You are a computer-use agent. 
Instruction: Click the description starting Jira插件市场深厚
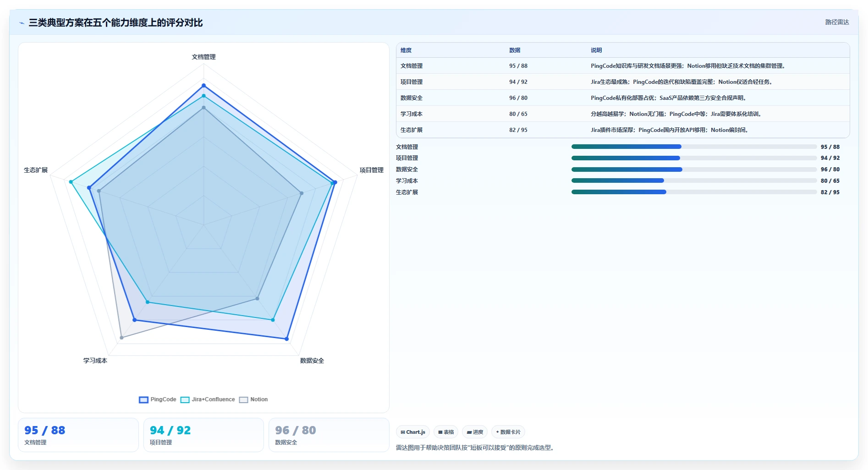[670, 130]
